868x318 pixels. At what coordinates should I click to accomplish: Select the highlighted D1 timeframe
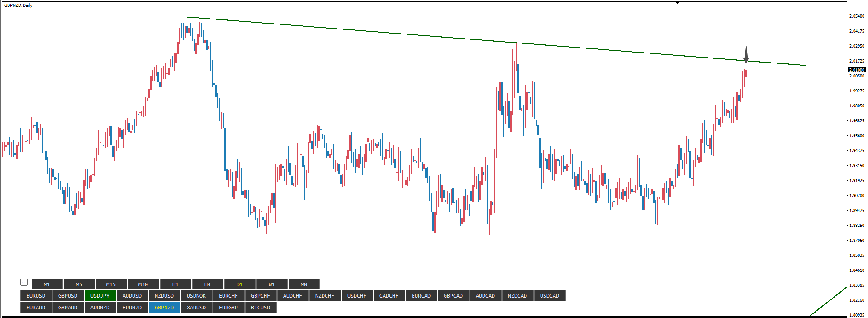(240, 284)
